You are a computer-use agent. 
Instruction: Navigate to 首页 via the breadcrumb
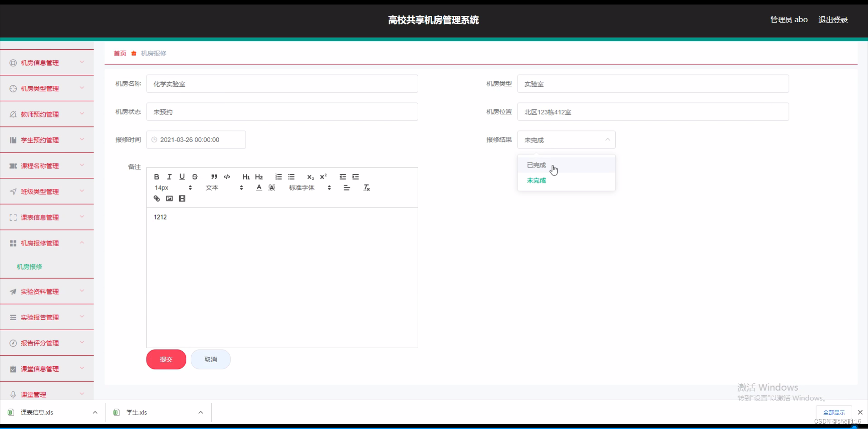pos(120,53)
